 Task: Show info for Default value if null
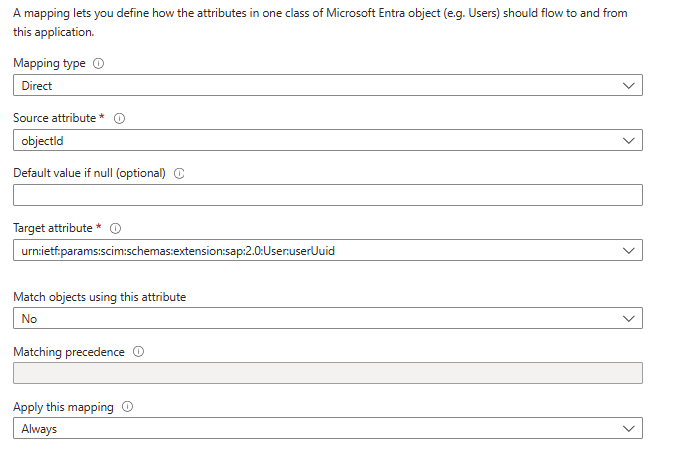(x=180, y=173)
